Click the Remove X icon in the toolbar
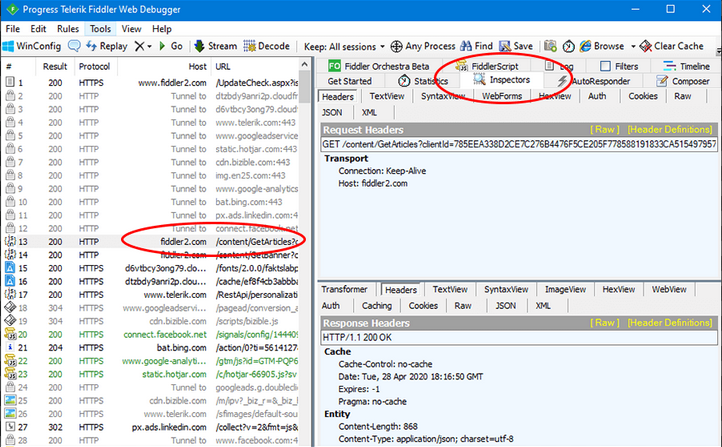 [140, 46]
